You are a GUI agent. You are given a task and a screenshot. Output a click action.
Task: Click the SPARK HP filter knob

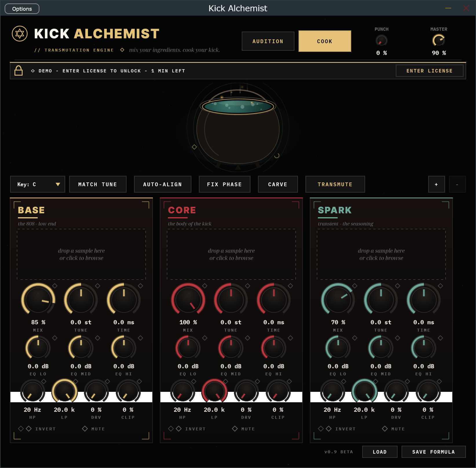[x=333, y=391]
